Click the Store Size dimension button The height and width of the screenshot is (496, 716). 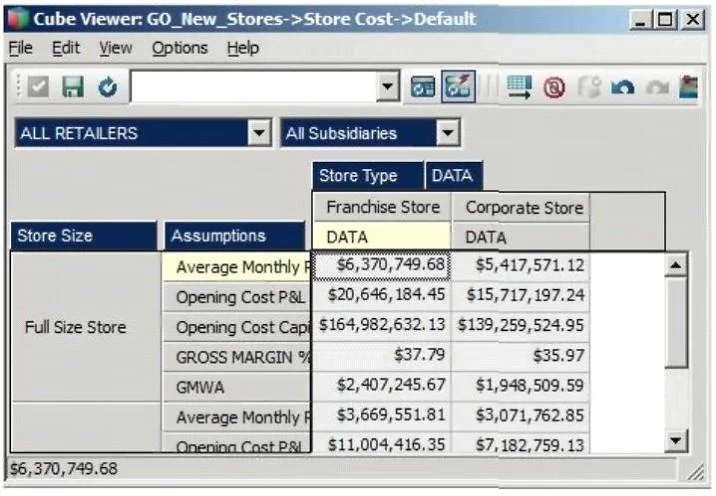click(x=84, y=236)
